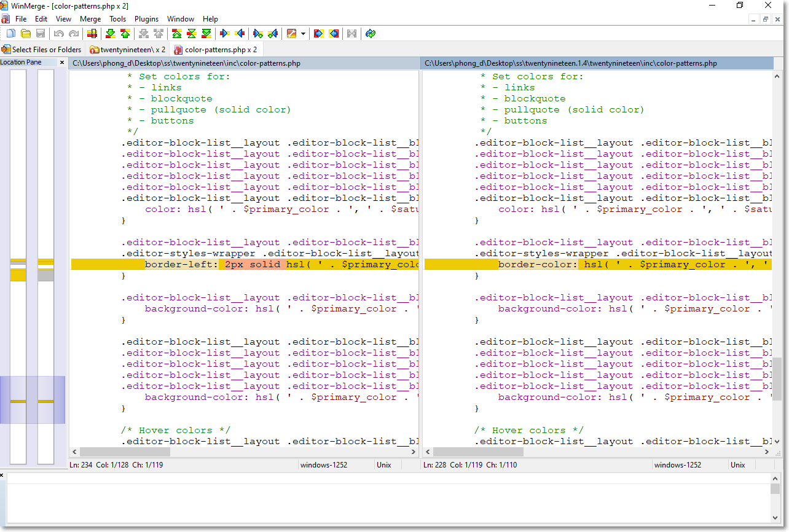Click the highlighted border-color line in right pane
This screenshot has width=789, height=532.
pyautogui.click(x=598, y=265)
